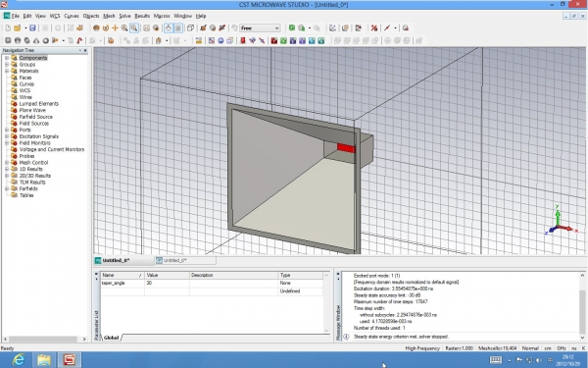588x368 pixels.
Task: Click the yellow folder icon in second toolbar
Action: [x=199, y=40]
